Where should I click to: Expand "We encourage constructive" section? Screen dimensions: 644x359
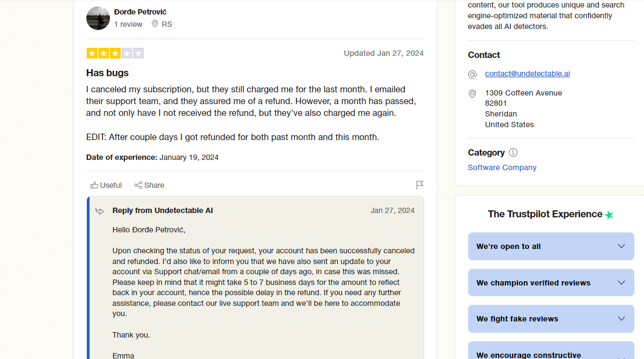click(x=551, y=353)
